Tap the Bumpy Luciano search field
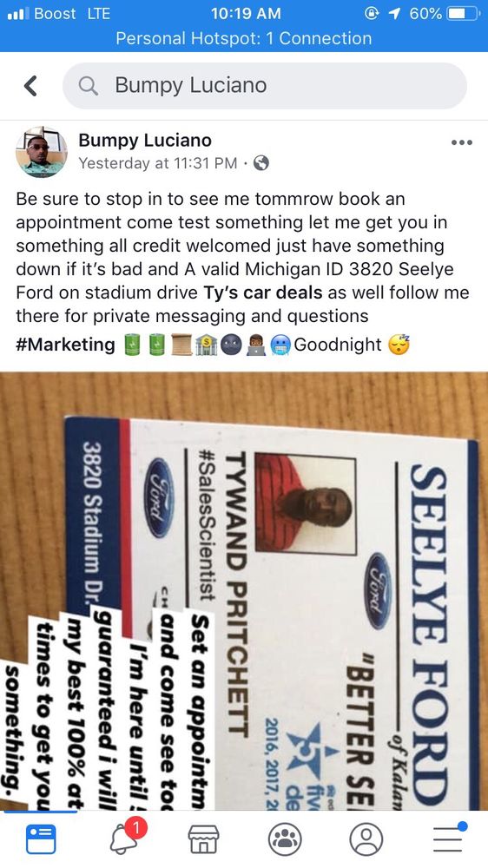 tap(264, 86)
